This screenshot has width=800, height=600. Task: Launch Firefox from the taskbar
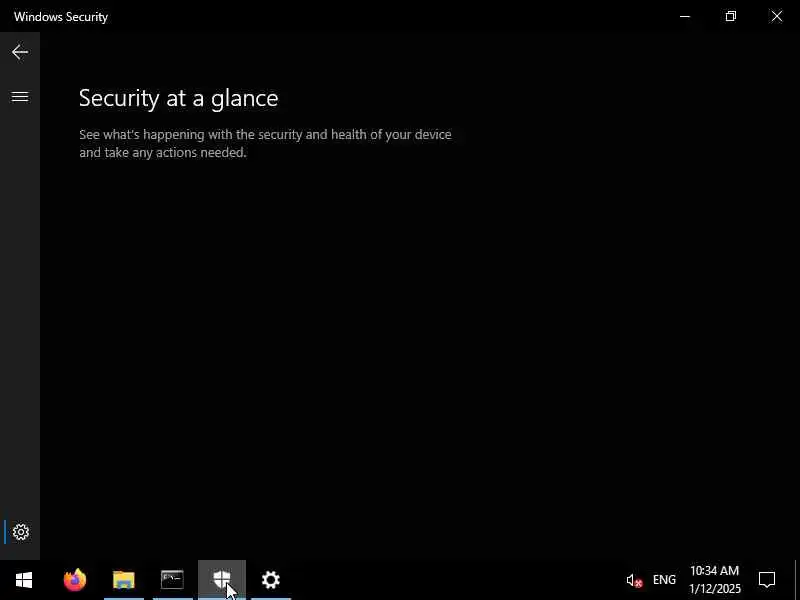75,580
